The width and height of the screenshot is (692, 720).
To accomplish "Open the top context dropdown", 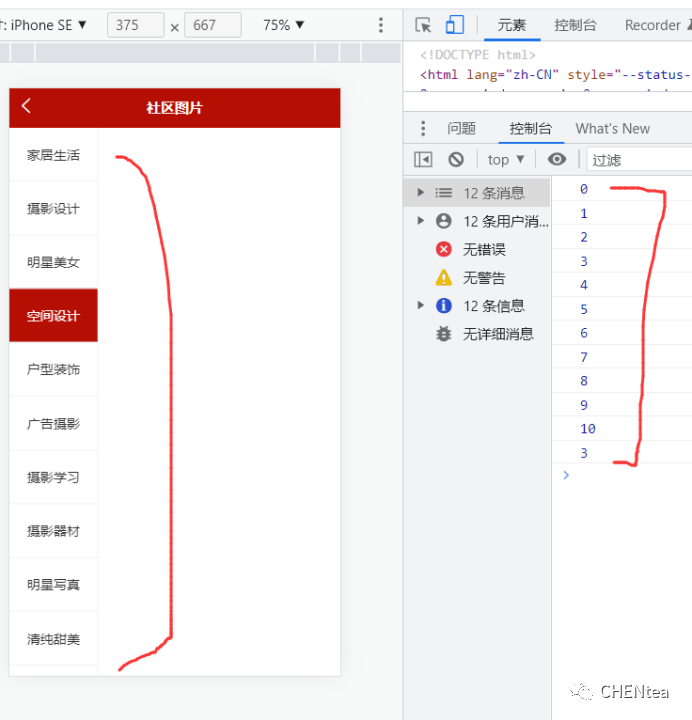I will (506, 160).
